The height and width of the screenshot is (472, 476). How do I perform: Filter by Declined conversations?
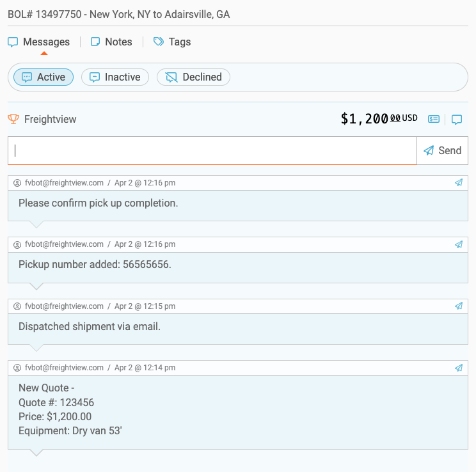[x=193, y=77]
